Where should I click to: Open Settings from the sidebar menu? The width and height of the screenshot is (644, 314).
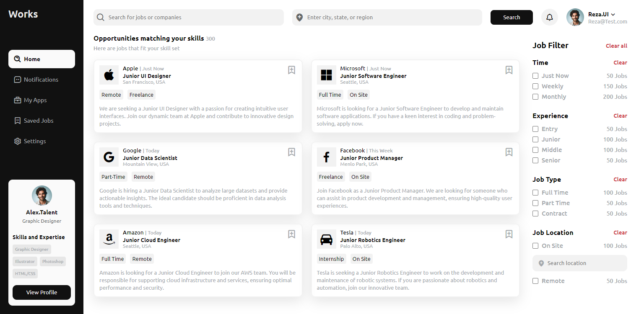pos(34,141)
